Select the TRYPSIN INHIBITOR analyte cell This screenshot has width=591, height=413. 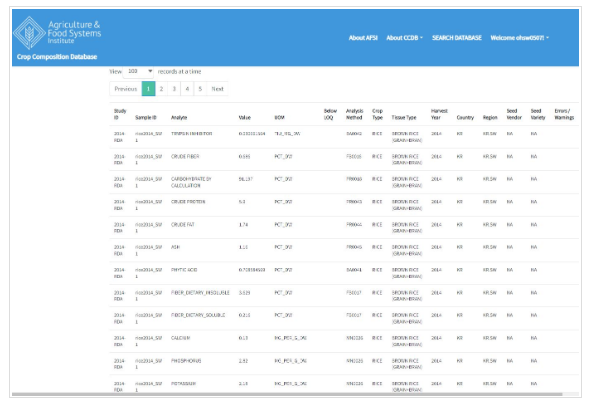[x=191, y=134]
